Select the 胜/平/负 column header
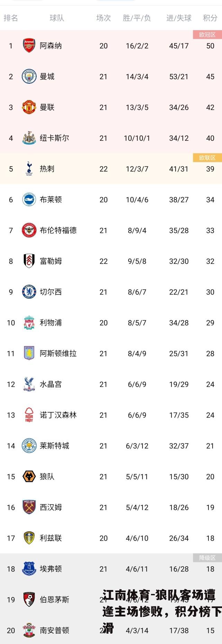 pos(137,18)
